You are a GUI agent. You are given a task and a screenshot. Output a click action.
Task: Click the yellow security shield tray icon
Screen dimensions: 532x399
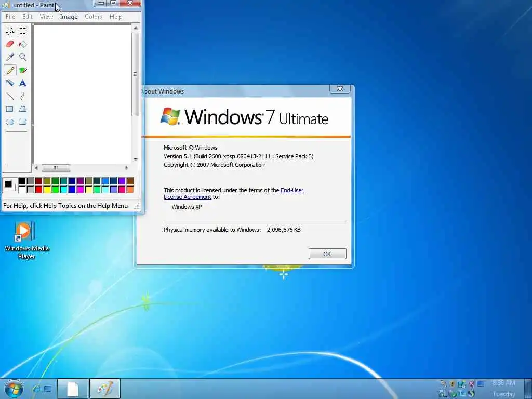click(453, 384)
